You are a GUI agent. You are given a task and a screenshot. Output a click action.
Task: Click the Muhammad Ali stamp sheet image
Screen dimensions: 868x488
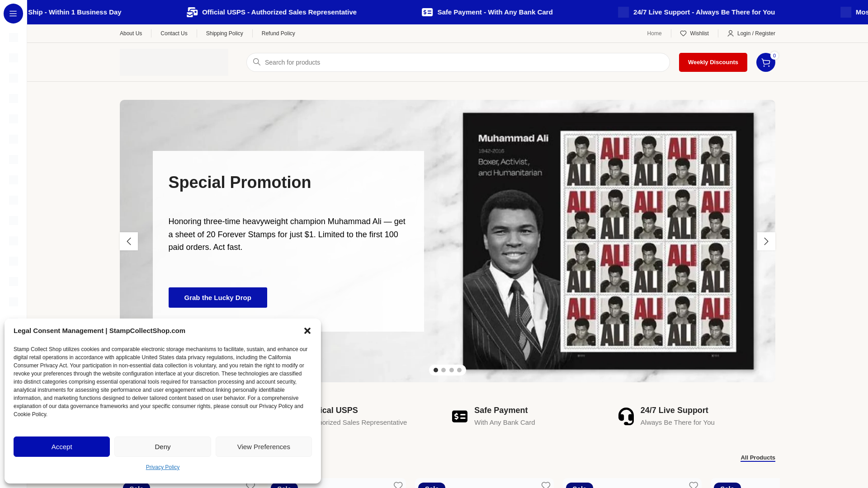click(608, 241)
